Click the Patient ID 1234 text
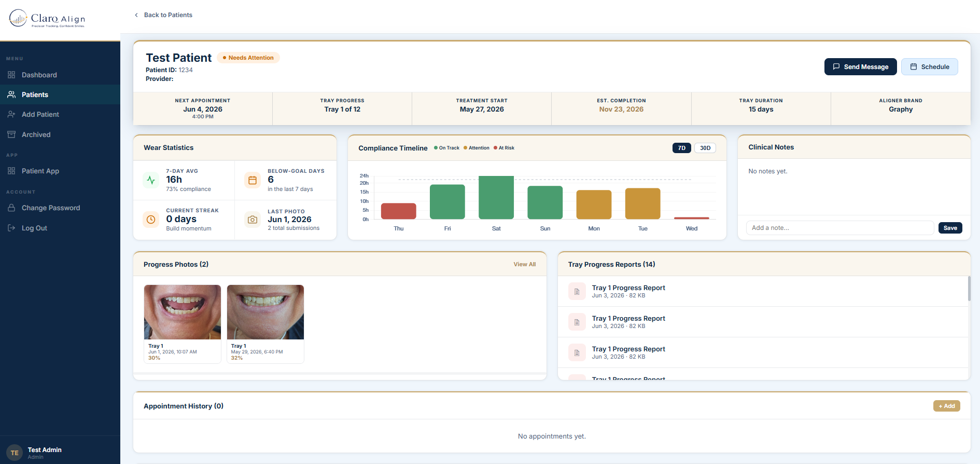Screen dimensions: 980x464 (169, 70)
